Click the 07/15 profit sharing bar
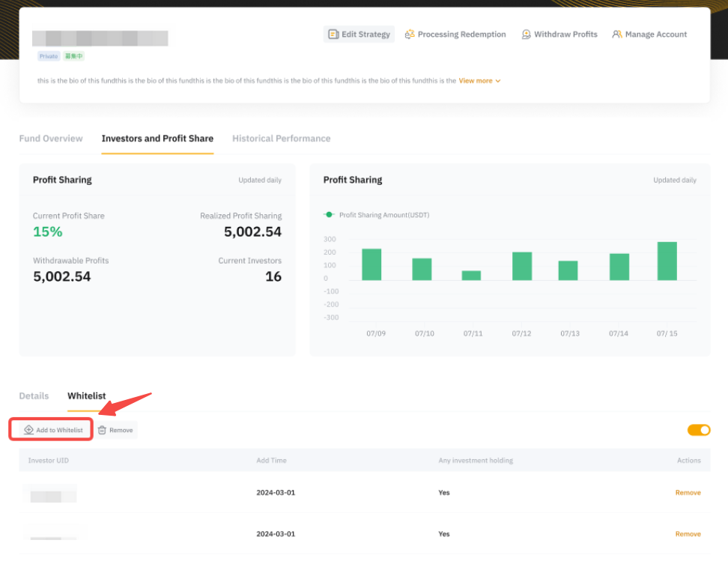This screenshot has width=728, height=561. (667, 261)
